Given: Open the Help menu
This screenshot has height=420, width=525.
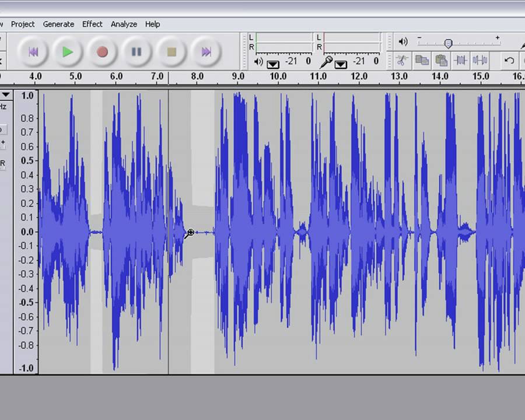Looking at the screenshot, I should (x=152, y=24).
